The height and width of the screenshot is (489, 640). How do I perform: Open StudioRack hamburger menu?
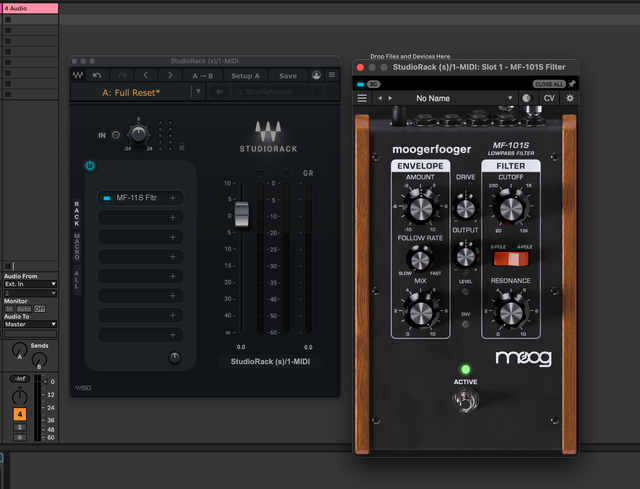coord(332,75)
